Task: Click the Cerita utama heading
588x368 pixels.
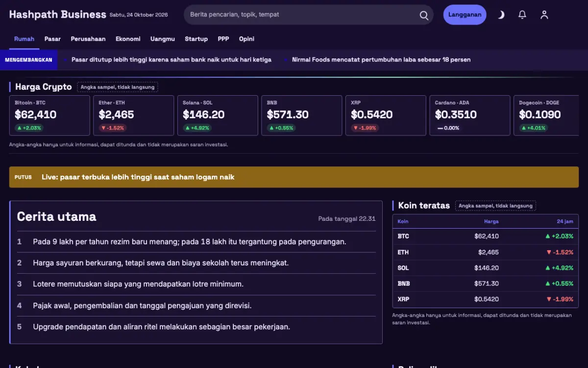Action: [57, 216]
